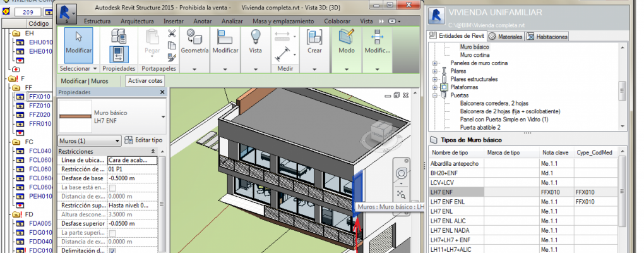Toggle the La parte superior checkbox

click(x=112, y=233)
